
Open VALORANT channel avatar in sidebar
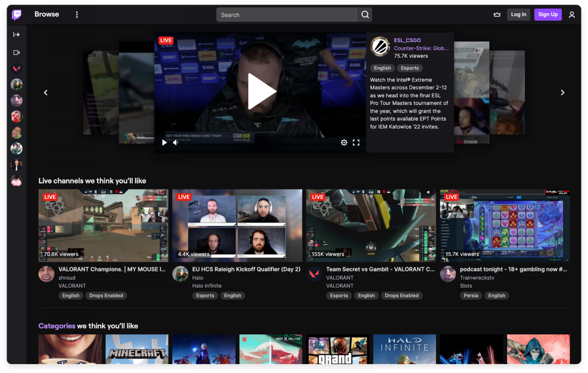17,69
